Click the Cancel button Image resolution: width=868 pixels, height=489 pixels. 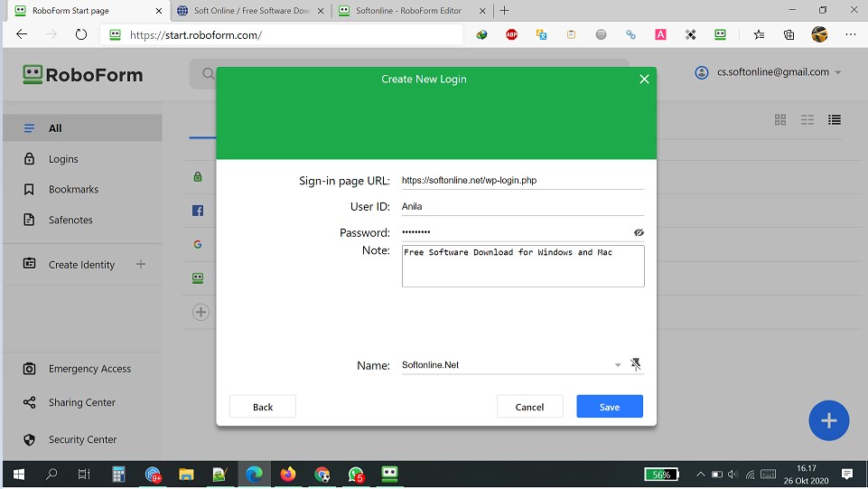[530, 407]
